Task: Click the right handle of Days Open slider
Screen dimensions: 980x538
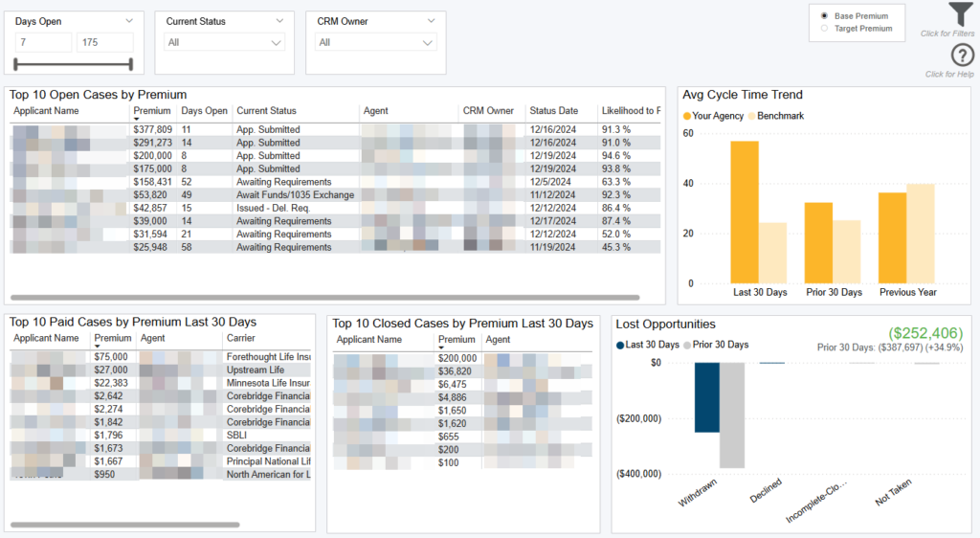Action: pyautogui.click(x=129, y=64)
